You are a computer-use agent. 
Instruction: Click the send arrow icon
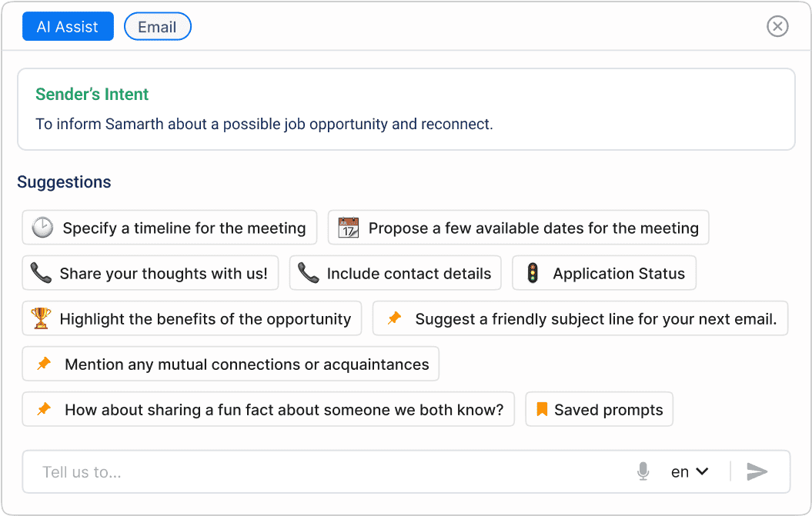click(757, 471)
